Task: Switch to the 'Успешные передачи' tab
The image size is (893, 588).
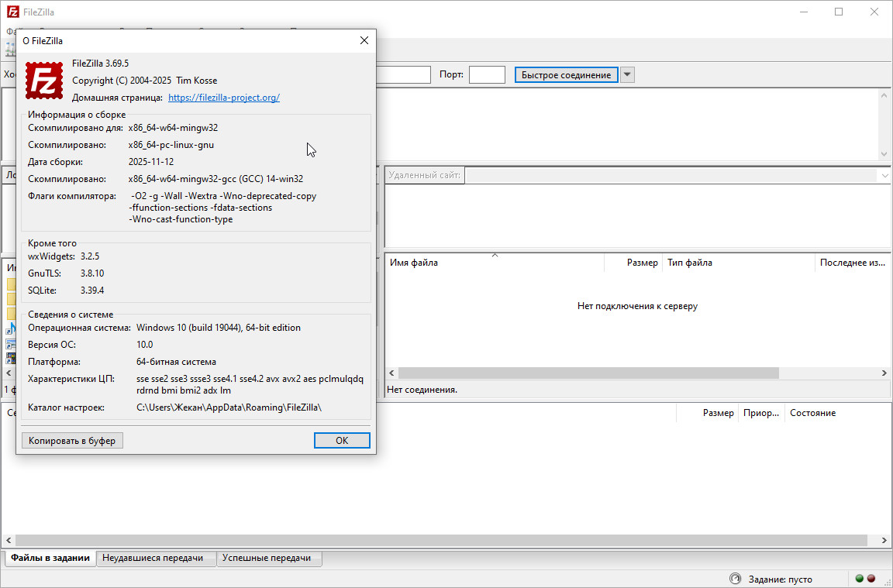Action: click(x=267, y=558)
